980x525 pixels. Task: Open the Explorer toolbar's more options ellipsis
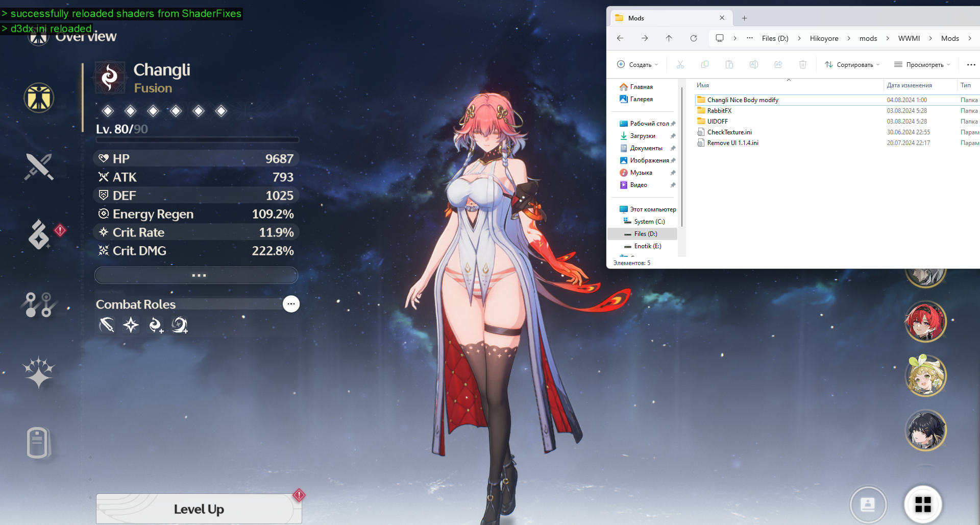tap(971, 64)
